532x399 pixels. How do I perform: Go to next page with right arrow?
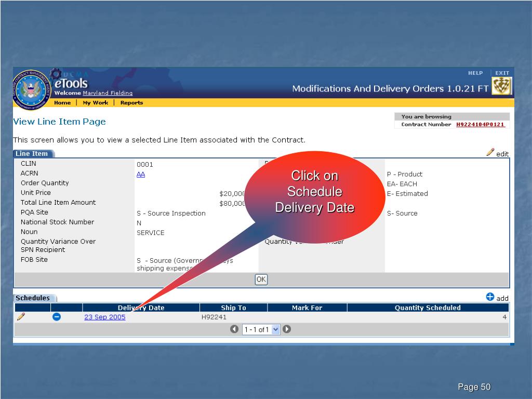[286, 329]
